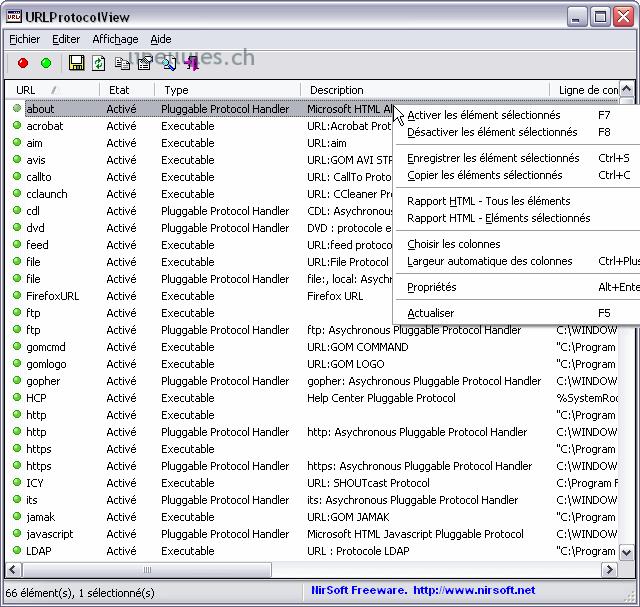Click the green status dot beside about
Viewport: 640px width, 607px height.
[x=17, y=108]
